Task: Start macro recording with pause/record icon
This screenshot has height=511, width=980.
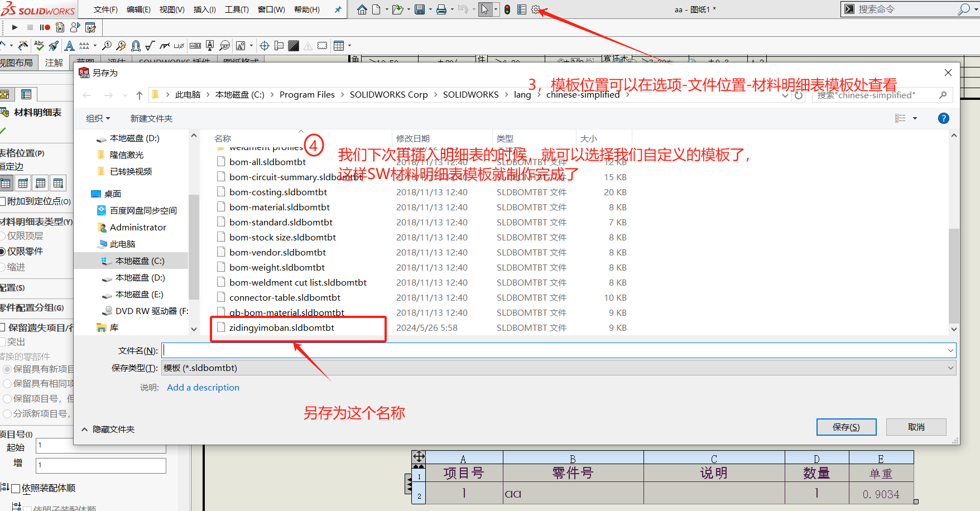Action: tap(45, 27)
